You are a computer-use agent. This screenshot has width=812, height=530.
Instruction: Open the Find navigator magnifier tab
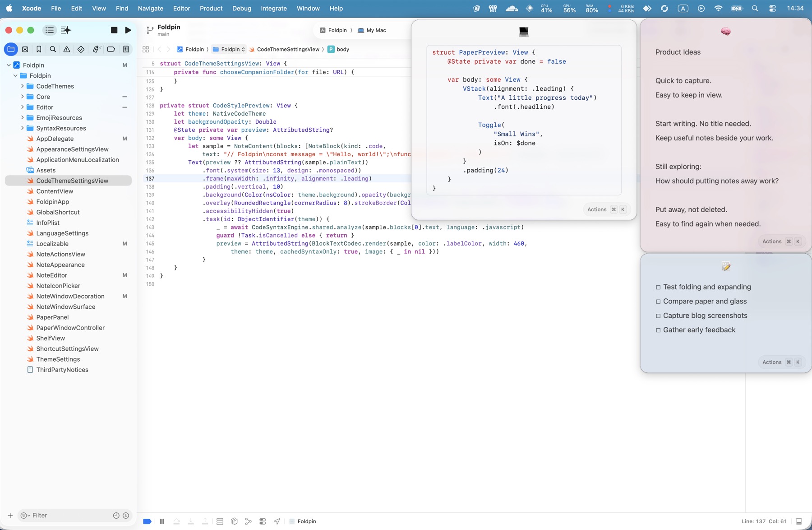point(53,49)
